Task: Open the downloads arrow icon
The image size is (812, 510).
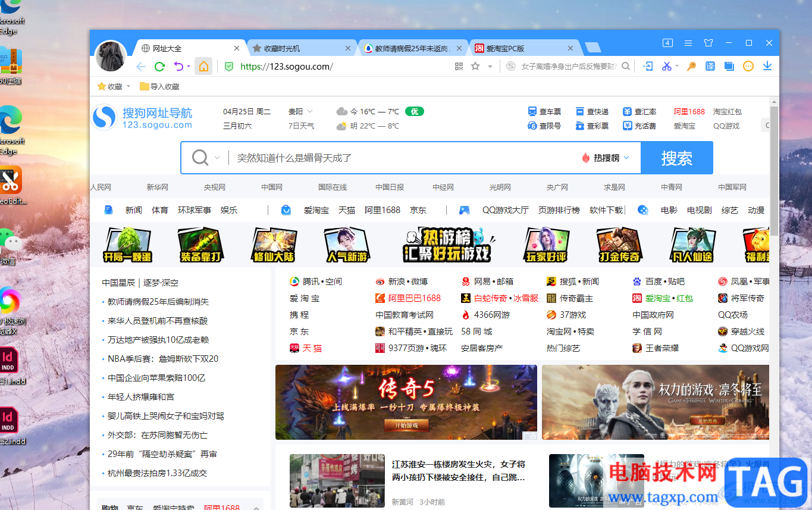Action: [767, 66]
